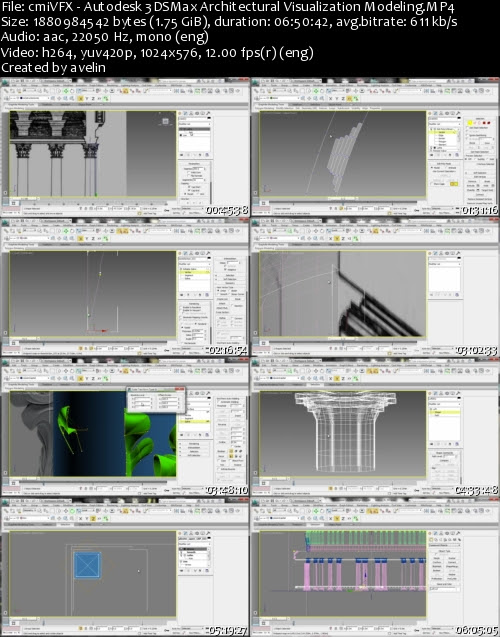Screen dimensions: 500x637
Task: Open the video frame stamped 01:31:16
Action: tap(375, 147)
